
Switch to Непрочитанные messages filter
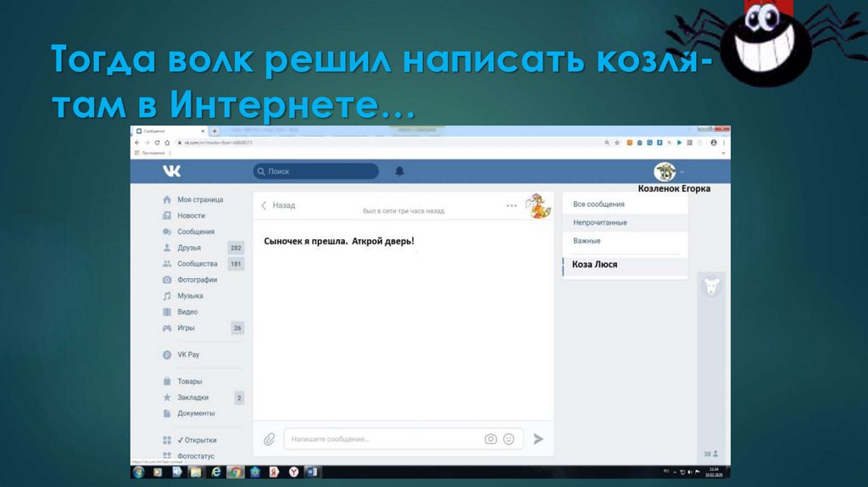pos(600,222)
